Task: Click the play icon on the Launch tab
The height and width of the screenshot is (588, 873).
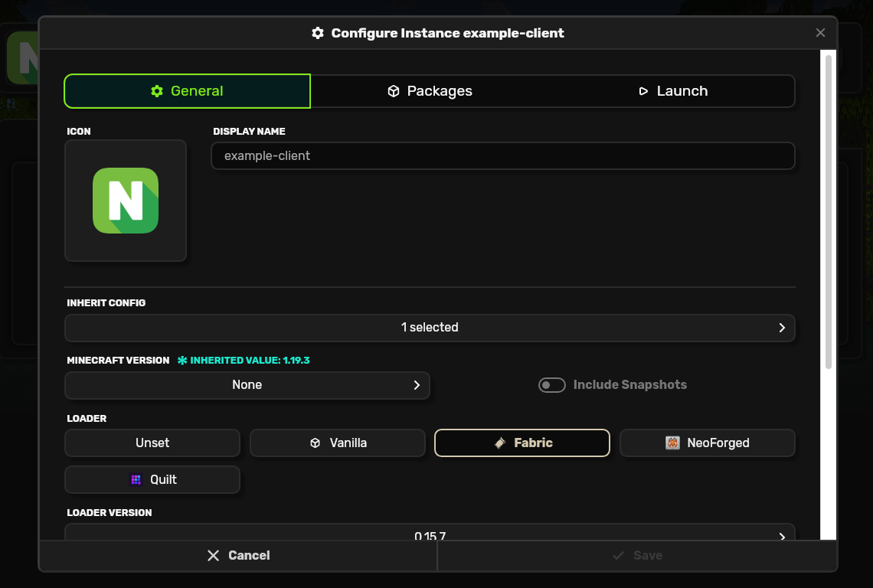Action: [643, 91]
